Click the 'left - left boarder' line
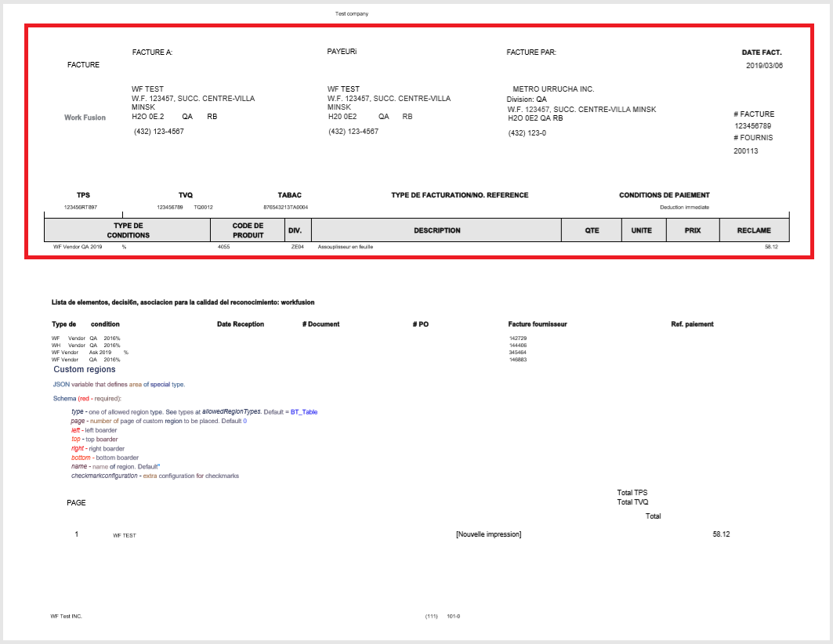 coord(94,430)
